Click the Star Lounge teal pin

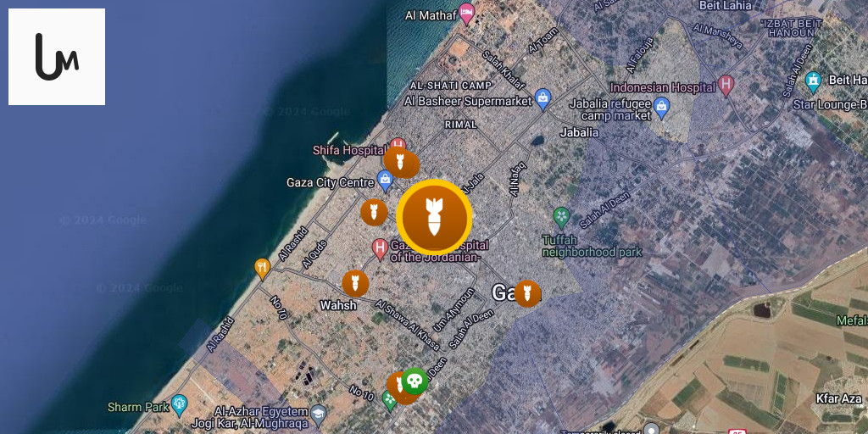pyautogui.click(x=813, y=82)
